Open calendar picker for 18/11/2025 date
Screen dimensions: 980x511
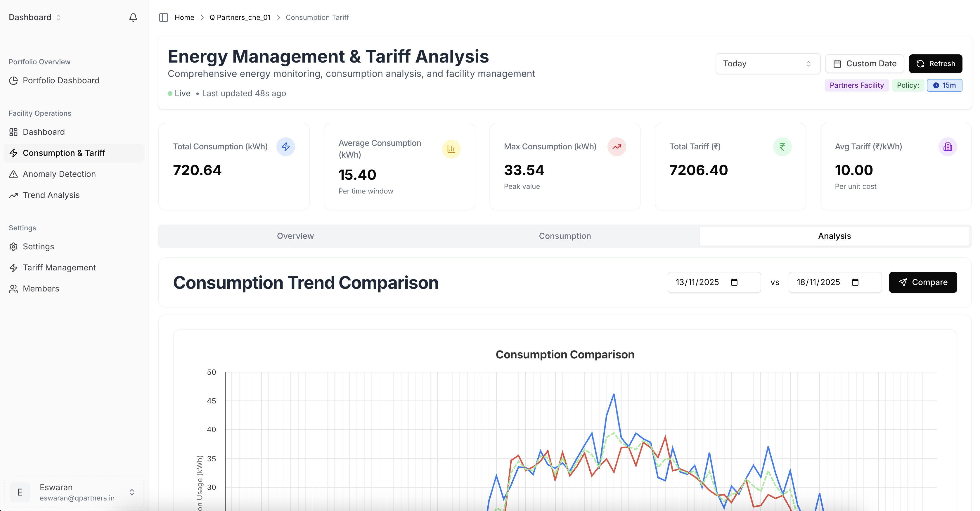[x=855, y=282]
